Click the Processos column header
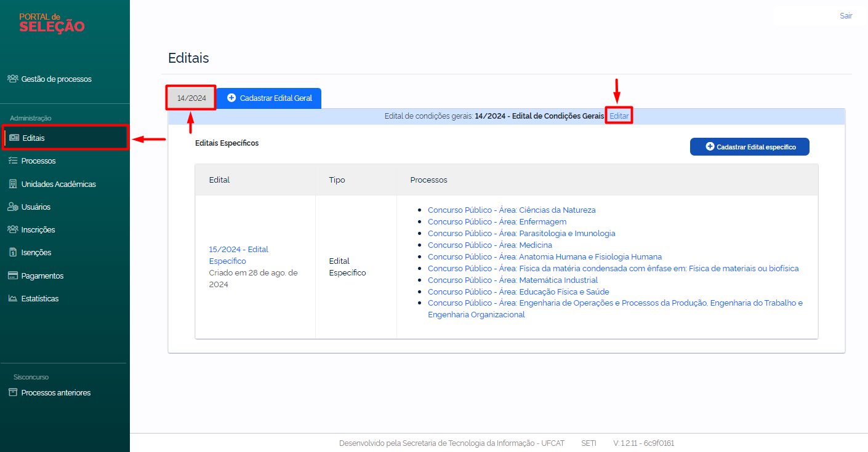 pos(428,180)
